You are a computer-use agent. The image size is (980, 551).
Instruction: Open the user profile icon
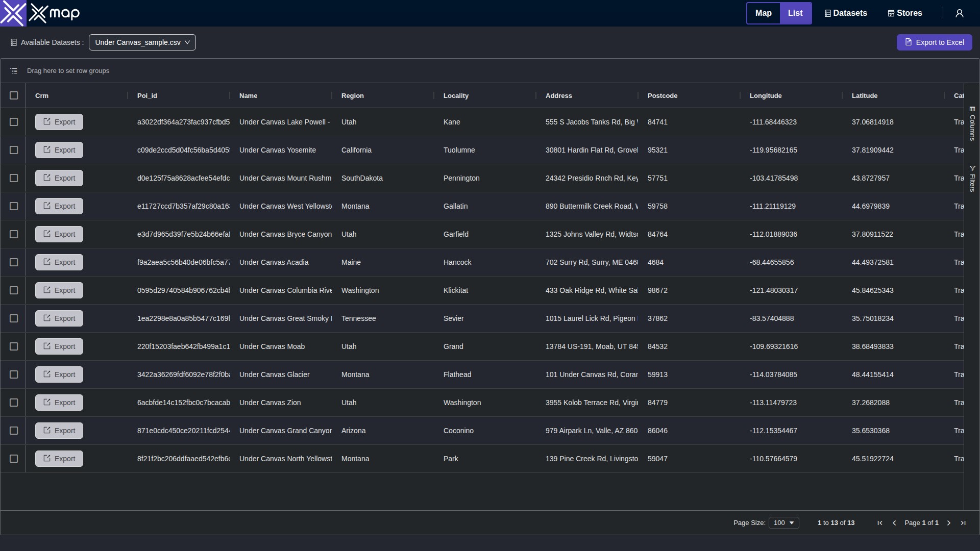960,13
